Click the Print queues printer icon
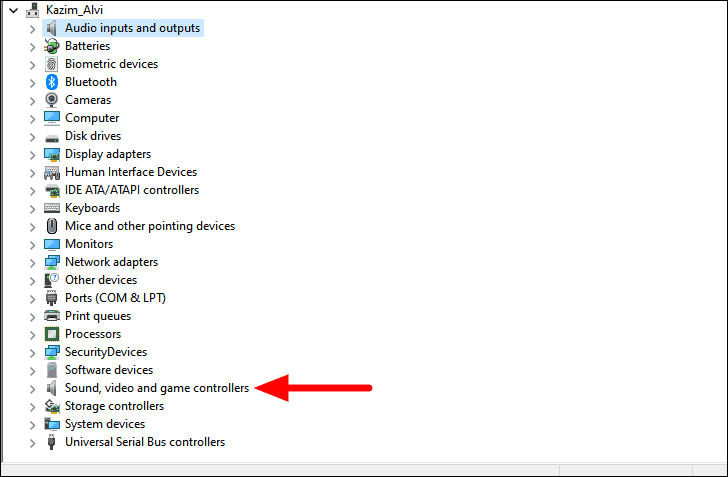 52,316
